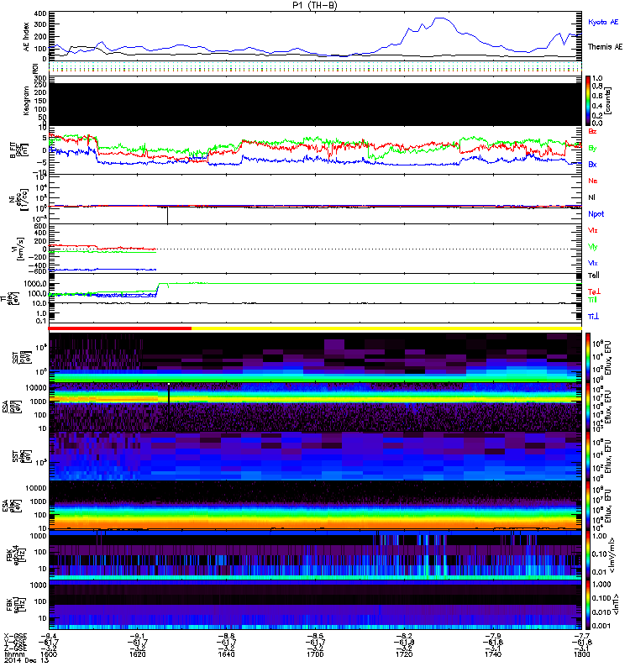
Task: Click the Vi [km/s] axis label
Action: click(19, 249)
